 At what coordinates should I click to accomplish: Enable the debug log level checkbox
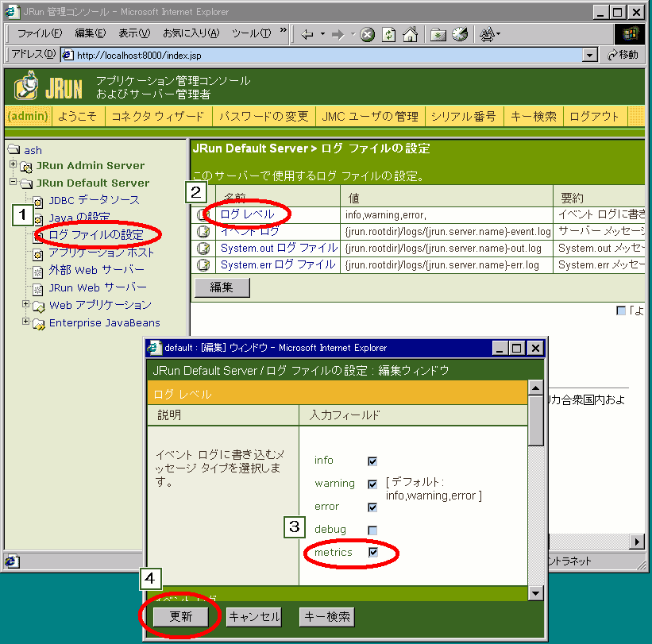(372, 530)
